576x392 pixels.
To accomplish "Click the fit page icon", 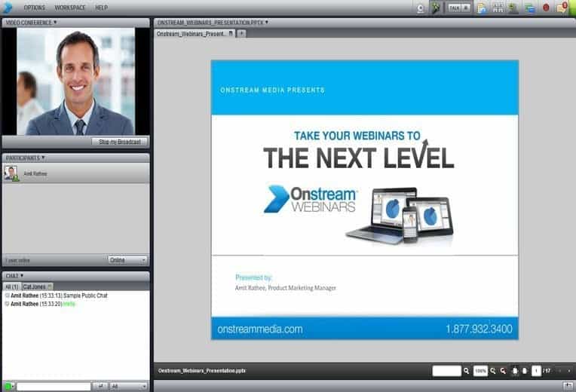I will (525, 371).
